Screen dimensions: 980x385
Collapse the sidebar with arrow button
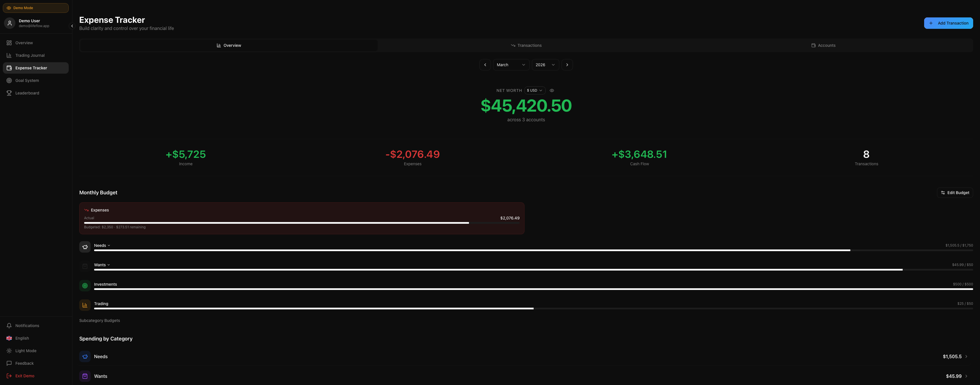pos(72,26)
